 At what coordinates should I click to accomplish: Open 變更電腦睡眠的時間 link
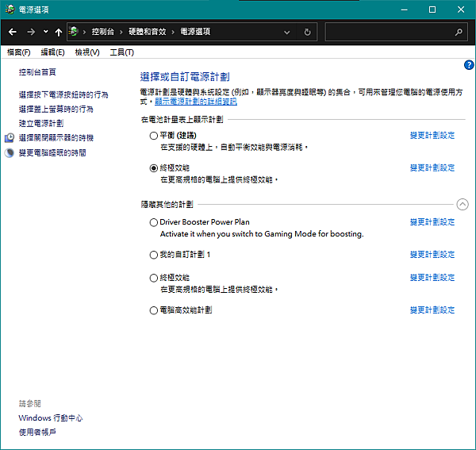(x=52, y=152)
